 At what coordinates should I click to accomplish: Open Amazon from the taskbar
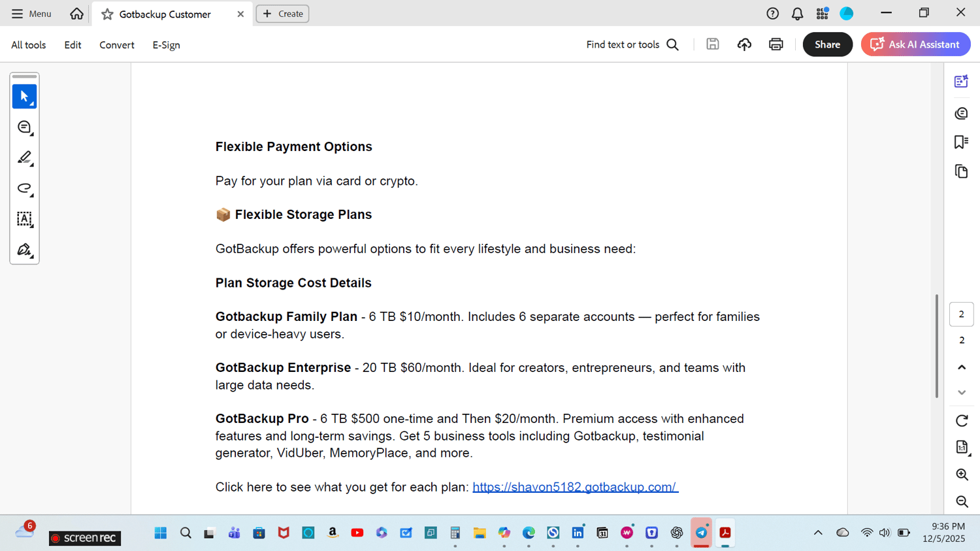click(333, 533)
